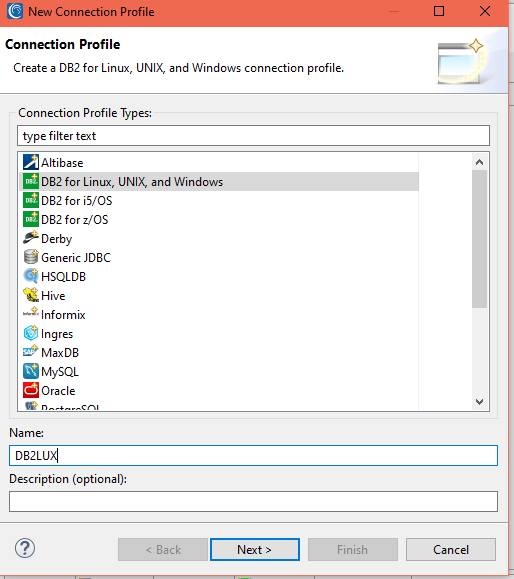The image size is (514, 579).
Task: Click the disabled < Back button
Action: 163,549
